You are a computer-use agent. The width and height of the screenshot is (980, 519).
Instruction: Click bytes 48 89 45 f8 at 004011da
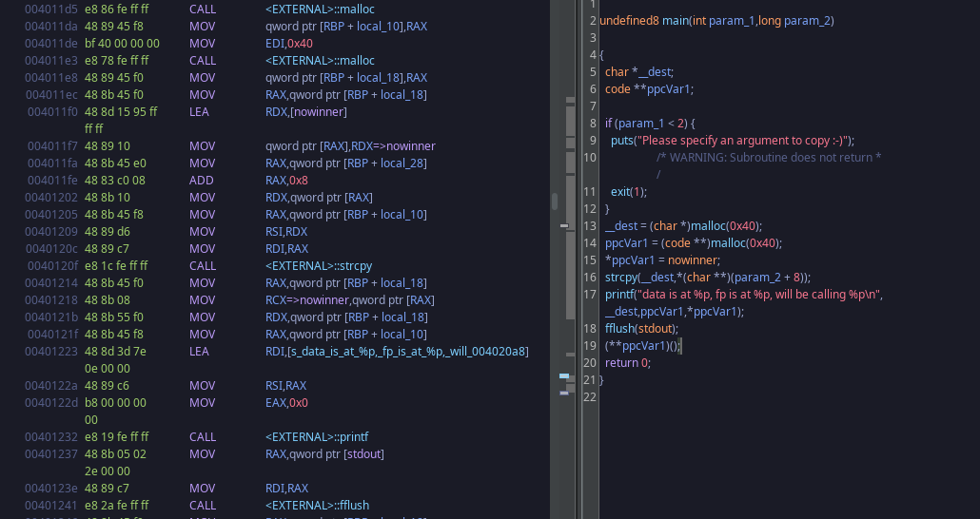coord(114,27)
